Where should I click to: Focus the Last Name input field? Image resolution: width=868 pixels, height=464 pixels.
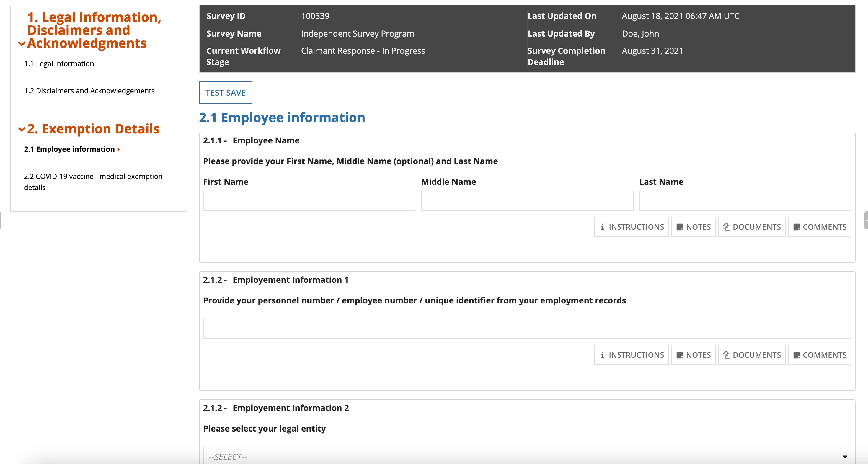click(x=745, y=201)
